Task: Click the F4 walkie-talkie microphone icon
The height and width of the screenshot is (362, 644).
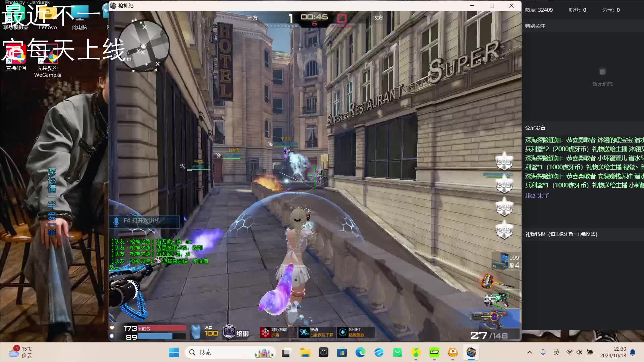Action: [116, 221]
